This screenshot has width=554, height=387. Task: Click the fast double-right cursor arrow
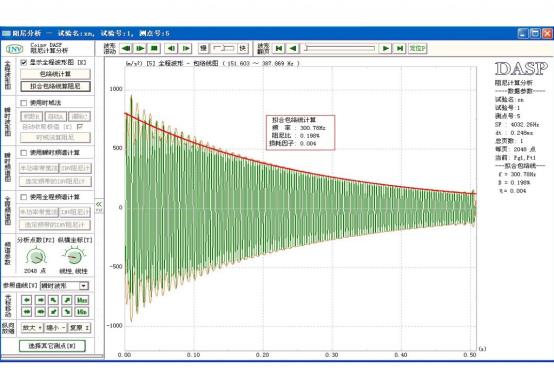pos(40,312)
